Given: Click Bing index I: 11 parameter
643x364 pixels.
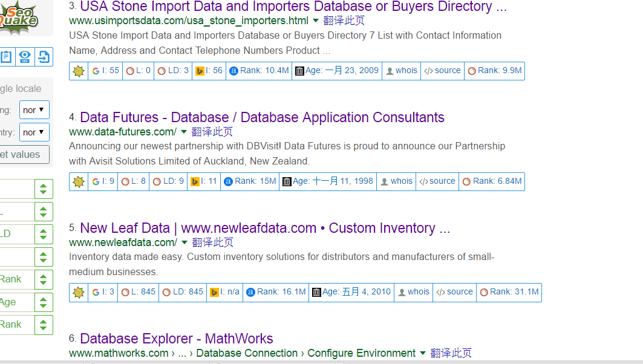Looking at the screenshot, I should click(204, 181).
